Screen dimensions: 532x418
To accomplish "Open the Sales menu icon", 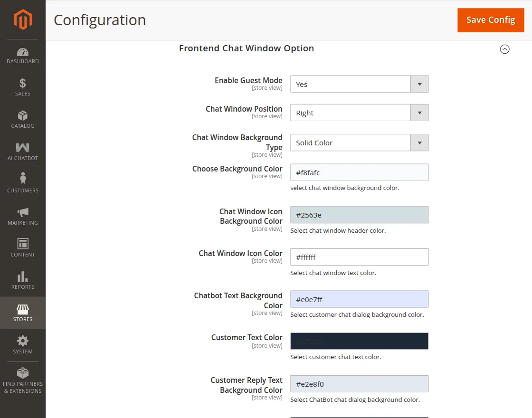I will coord(22,86).
